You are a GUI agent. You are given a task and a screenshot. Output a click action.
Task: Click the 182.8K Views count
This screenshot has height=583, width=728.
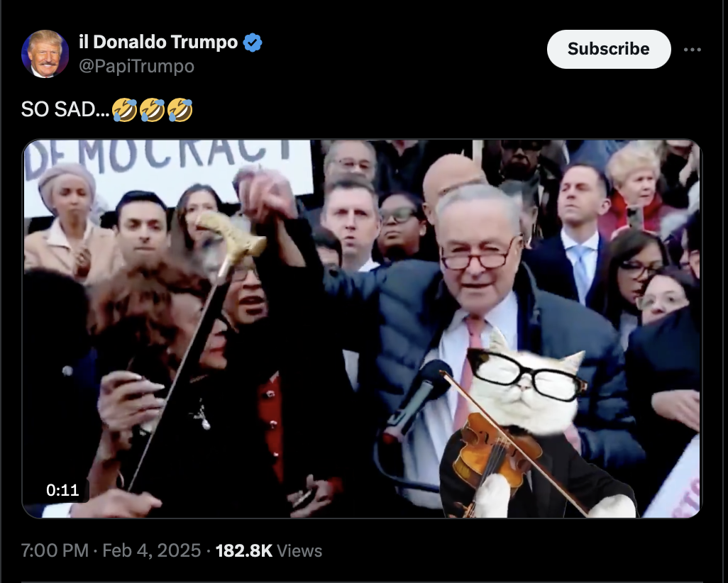[269, 551]
